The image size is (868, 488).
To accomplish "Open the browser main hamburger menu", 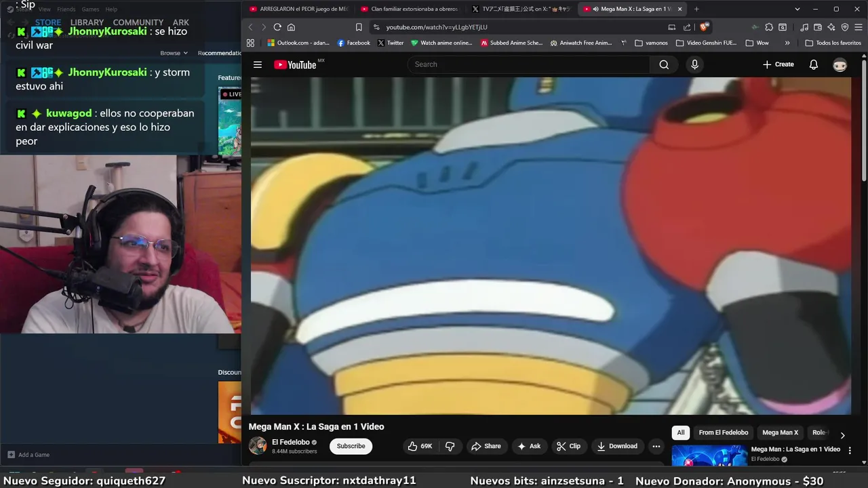I will pos(858,27).
